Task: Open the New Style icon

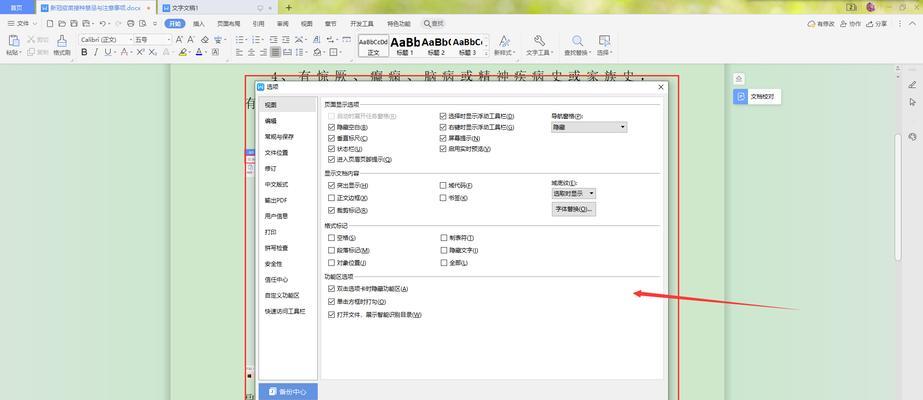Action: pos(504,41)
